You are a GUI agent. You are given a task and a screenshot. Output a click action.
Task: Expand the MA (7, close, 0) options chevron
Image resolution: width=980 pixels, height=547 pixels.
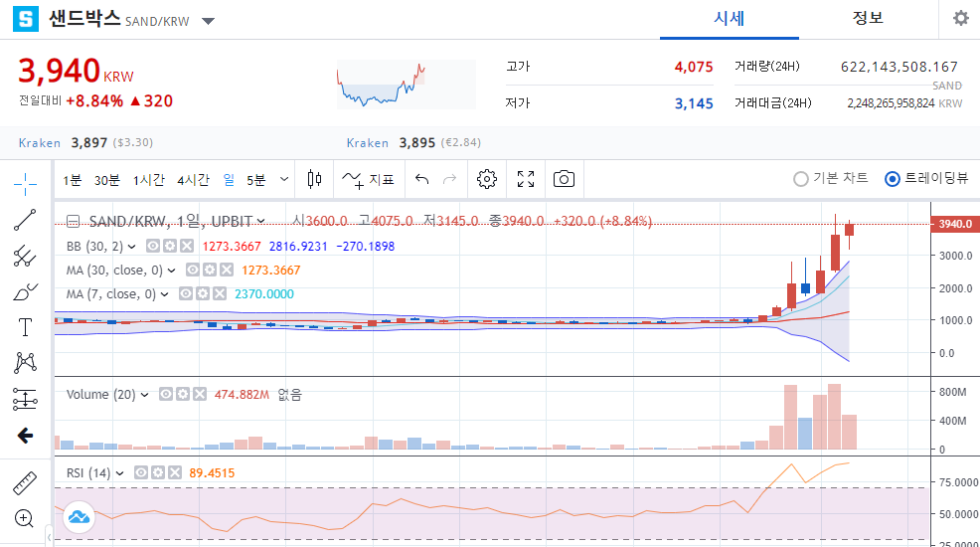tap(164, 294)
